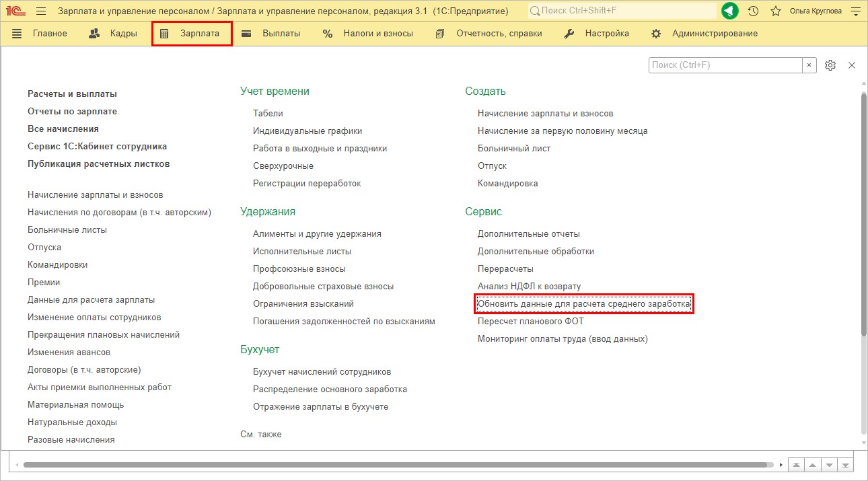Screen dimensions: 868x481
Task: Open Исполнительные листы
Action: pyautogui.click(x=302, y=252)
